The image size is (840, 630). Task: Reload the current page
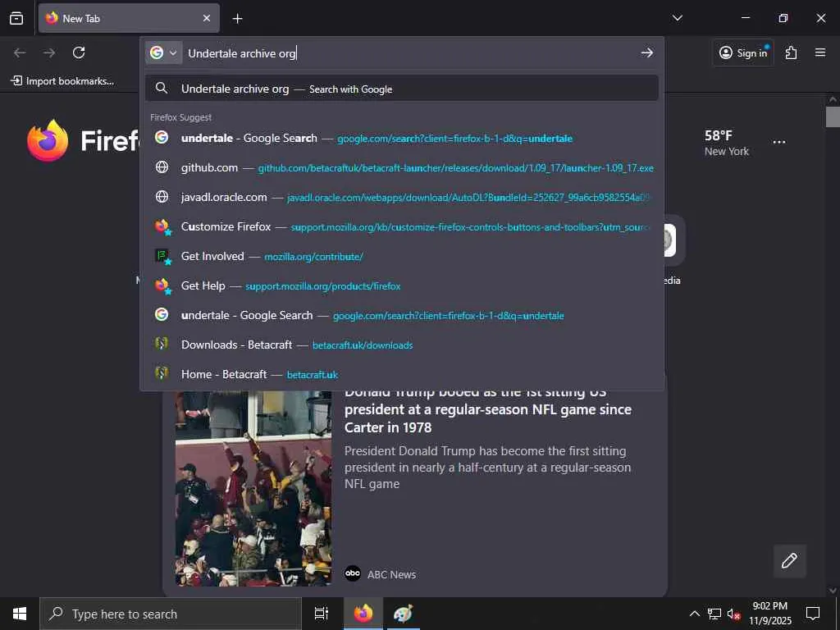click(79, 52)
